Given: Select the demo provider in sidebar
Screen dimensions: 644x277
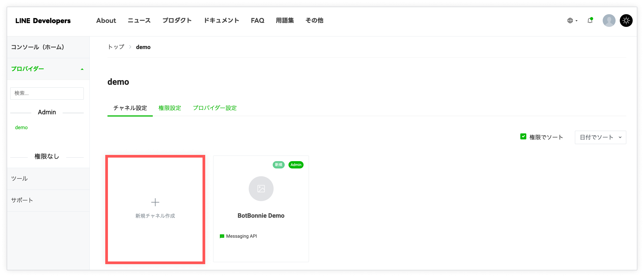Looking at the screenshot, I should tap(21, 127).
